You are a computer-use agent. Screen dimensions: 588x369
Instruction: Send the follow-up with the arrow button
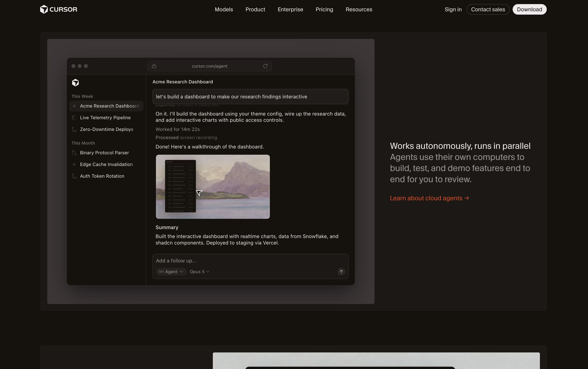point(341,271)
